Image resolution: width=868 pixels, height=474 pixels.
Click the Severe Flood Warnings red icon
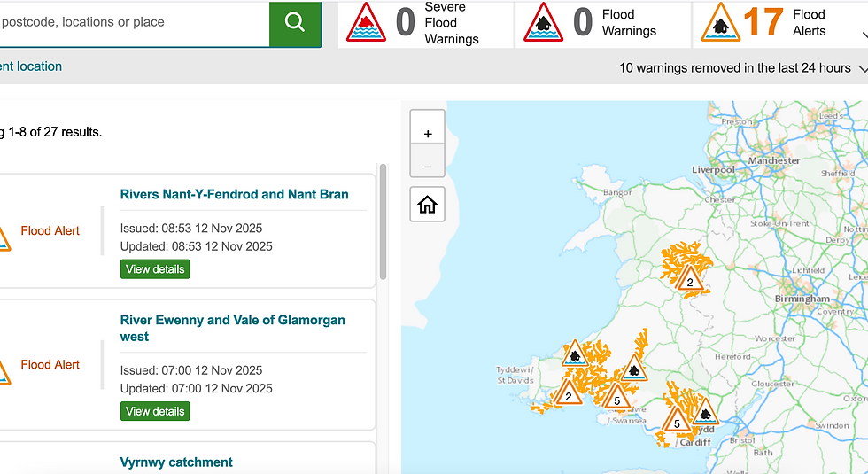[x=366, y=22]
